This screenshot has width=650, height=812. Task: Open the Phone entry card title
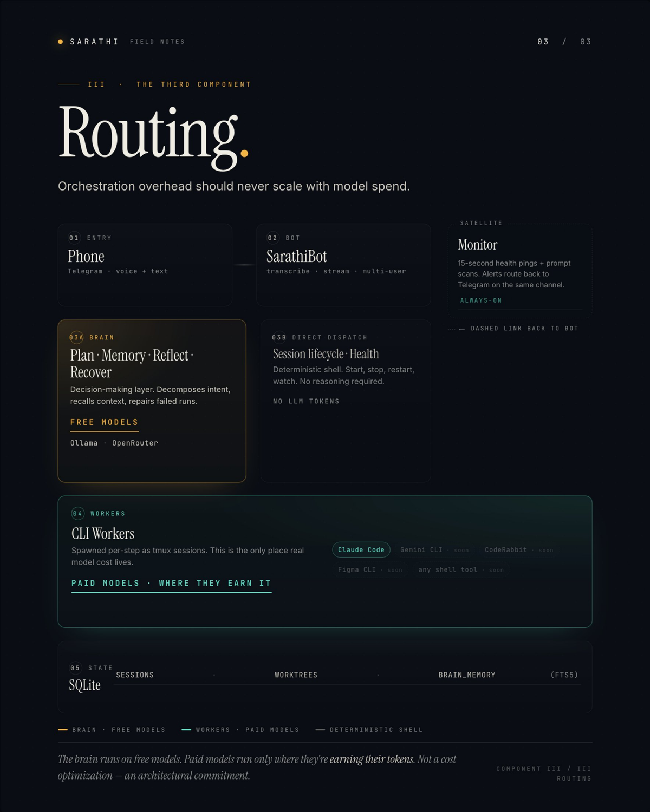click(x=86, y=256)
